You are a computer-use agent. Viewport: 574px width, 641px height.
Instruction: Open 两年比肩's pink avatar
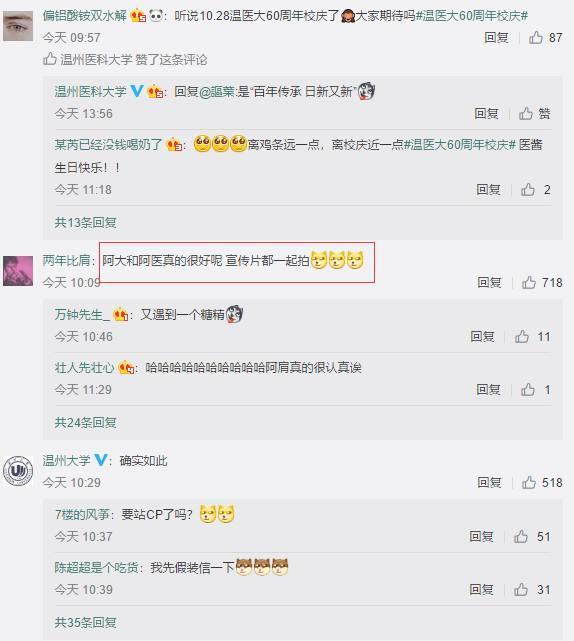pyautogui.click(x=18, y=271)
